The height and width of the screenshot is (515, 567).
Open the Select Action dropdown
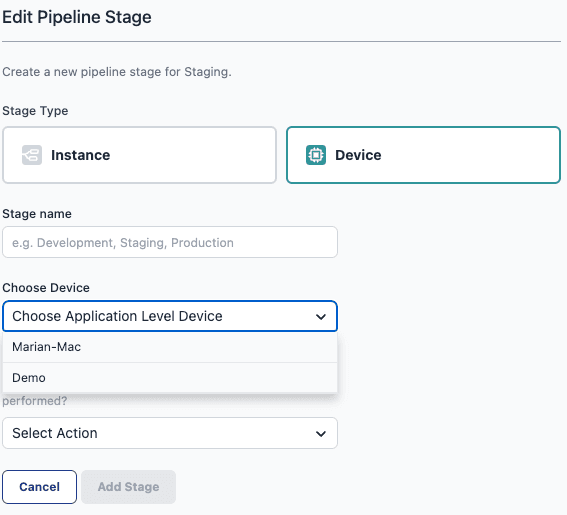tap(170, 433)
